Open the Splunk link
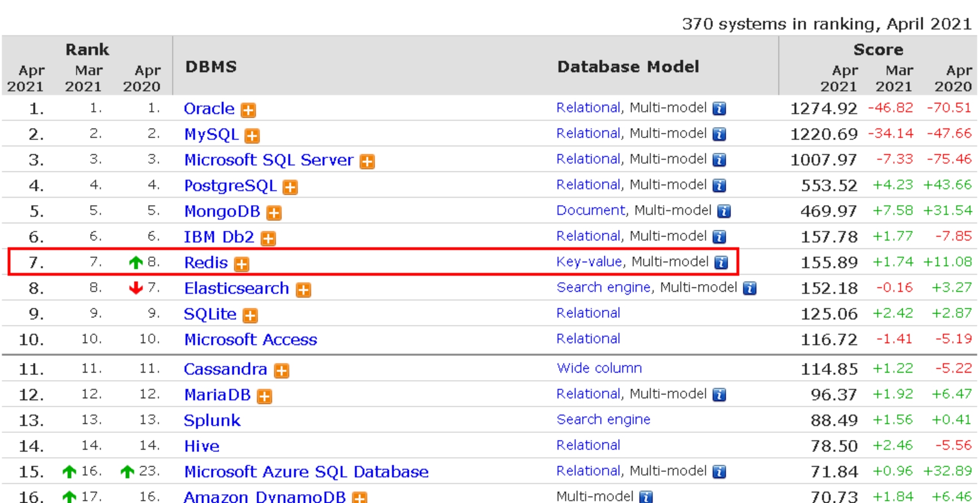This screenshot has width=980, height=503. point(212,420)
